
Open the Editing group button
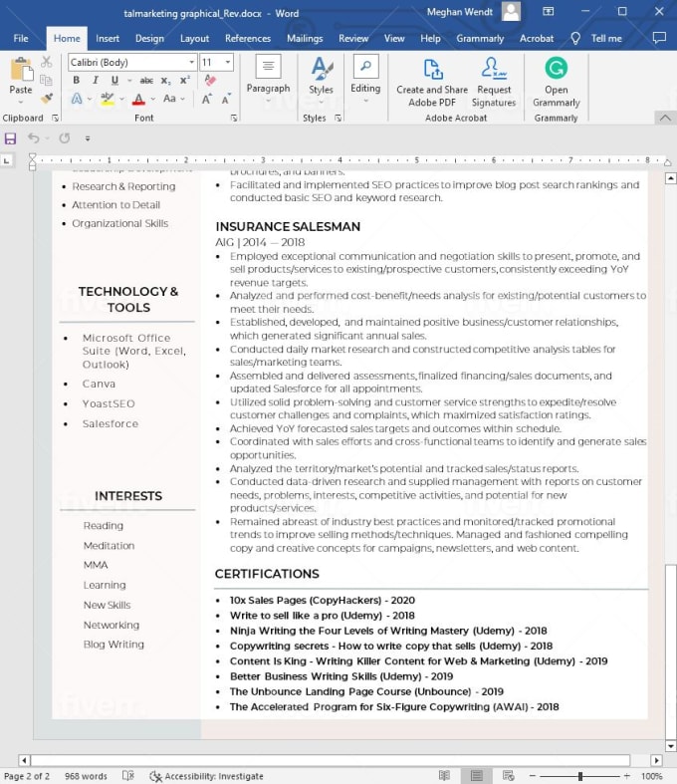coord(365,79)
